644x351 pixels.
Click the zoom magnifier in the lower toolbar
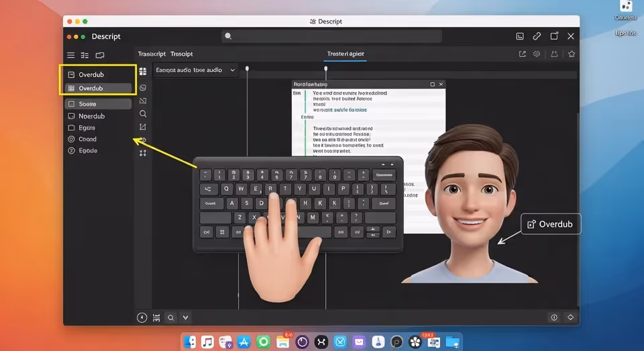click(171, 317)
